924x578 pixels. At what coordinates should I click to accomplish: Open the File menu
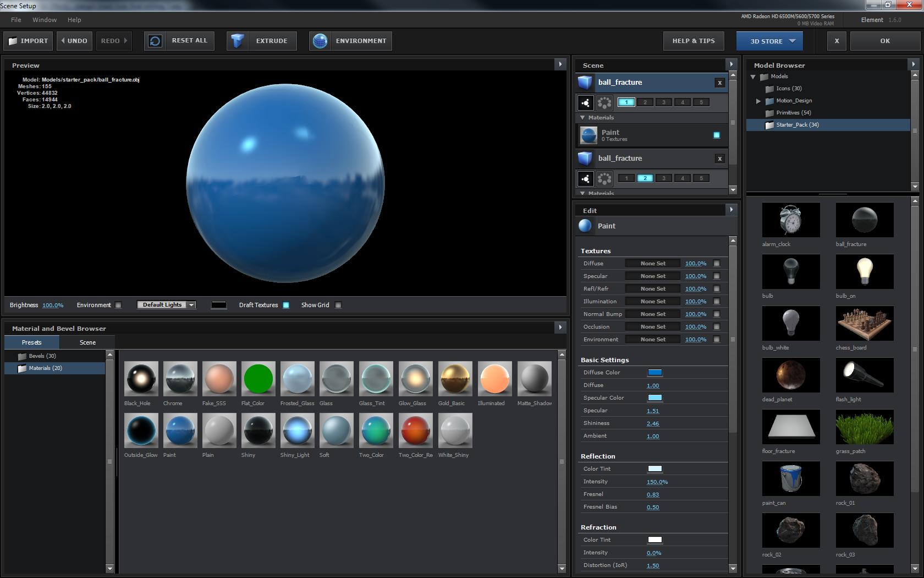(16, 20)
